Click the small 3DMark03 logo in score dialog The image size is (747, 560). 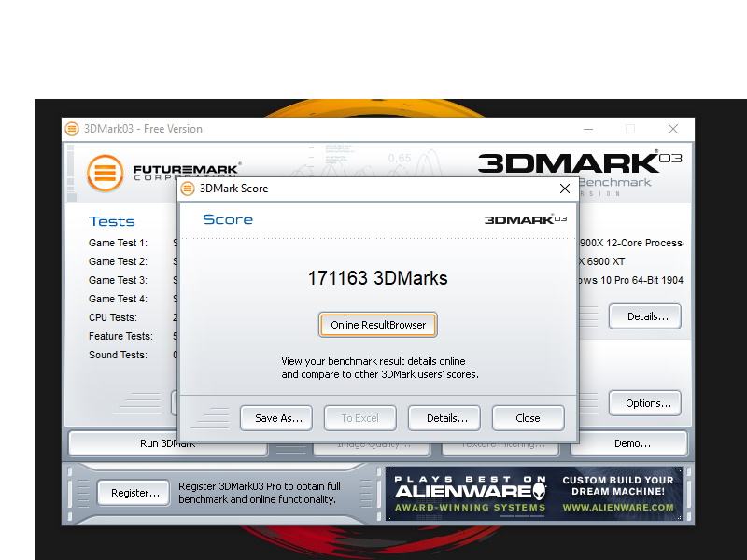coord(526,219)
